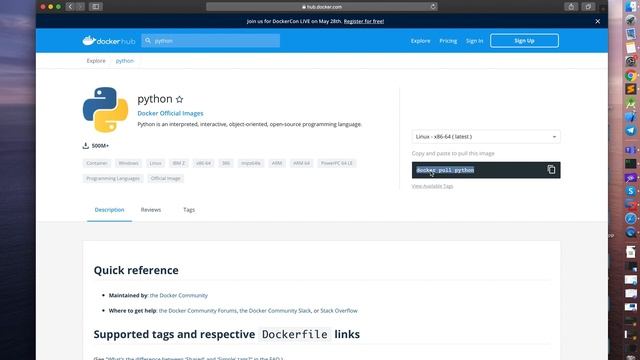
Task: Dismiss the DockerCon banner
Action: 598,21
